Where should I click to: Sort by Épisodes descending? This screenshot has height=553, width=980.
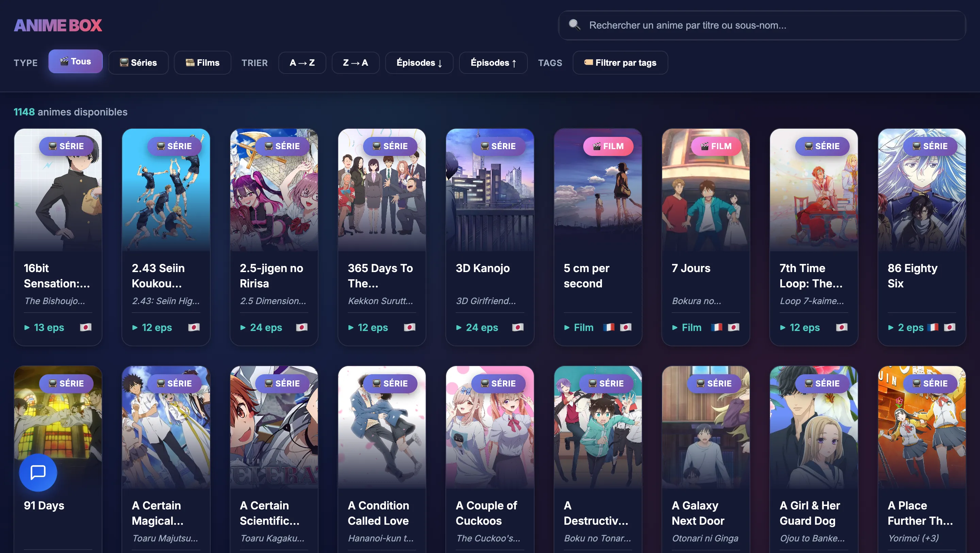pyautogui.click(x=419, y=62)
